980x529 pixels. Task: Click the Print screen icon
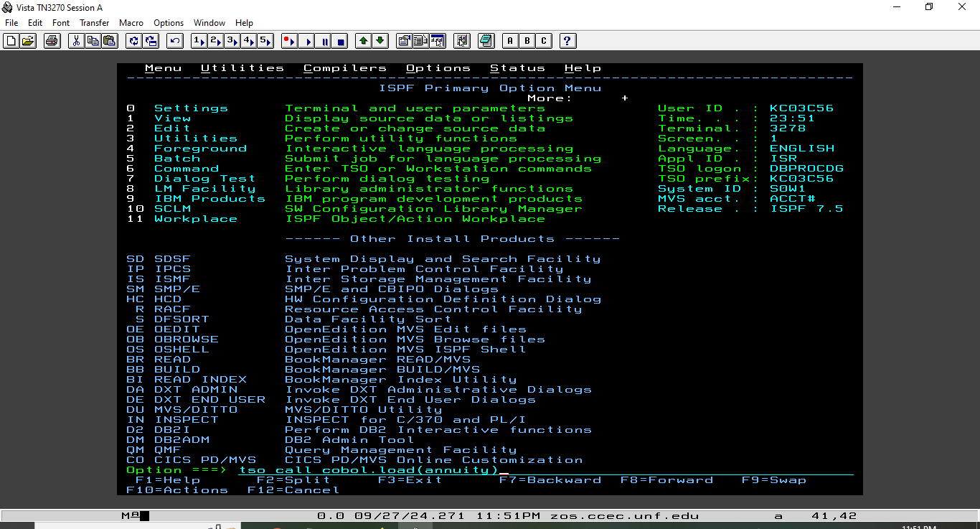[x=52, y=41]
